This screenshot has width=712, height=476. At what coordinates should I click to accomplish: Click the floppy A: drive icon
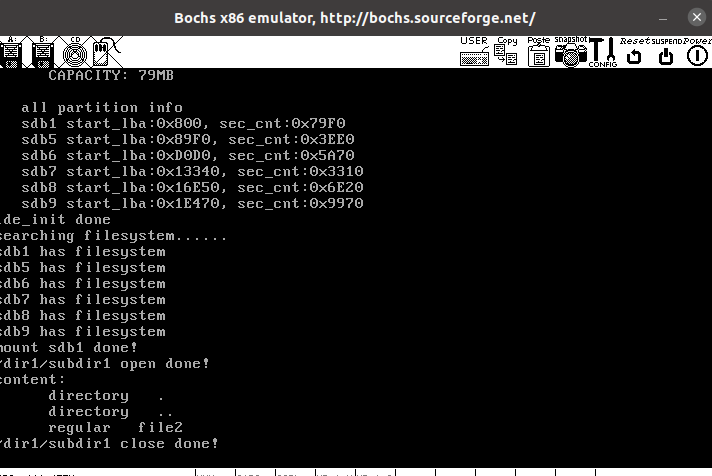(x=11, y=52)
